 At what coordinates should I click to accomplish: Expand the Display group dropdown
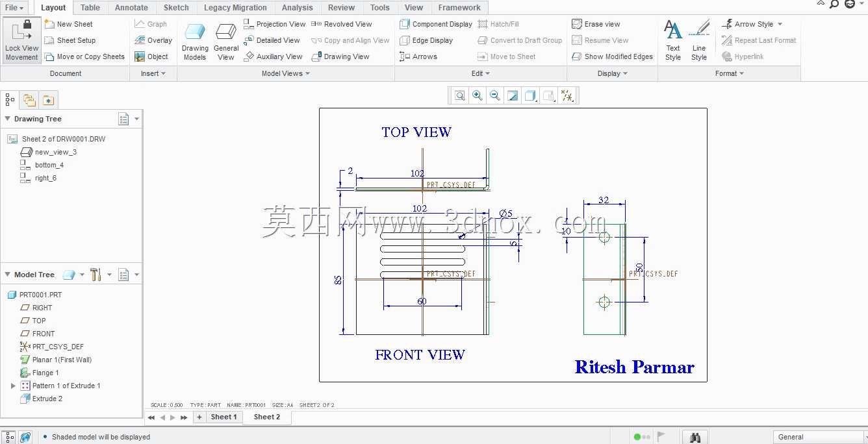pyautogui.click(x=613, y=73)
